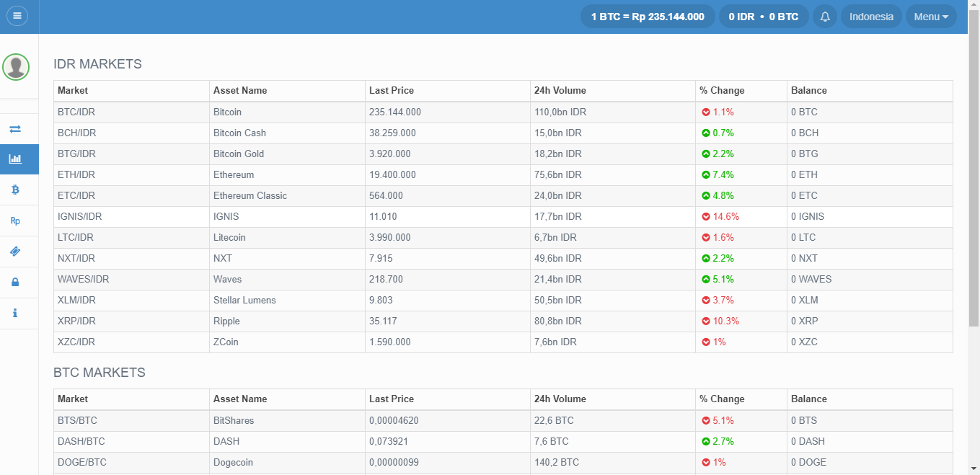Open the ticket voucher sidebar icon
980x475 pixels.
[15, 252]
